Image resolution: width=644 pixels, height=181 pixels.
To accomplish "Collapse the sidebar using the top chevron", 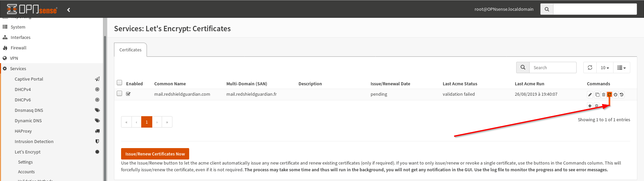I will (69, 10).
